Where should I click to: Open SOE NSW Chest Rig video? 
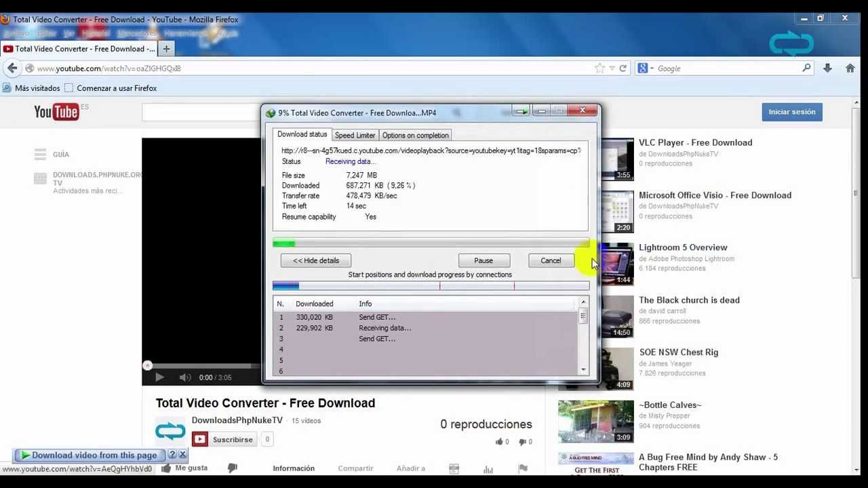coord(678,352)
